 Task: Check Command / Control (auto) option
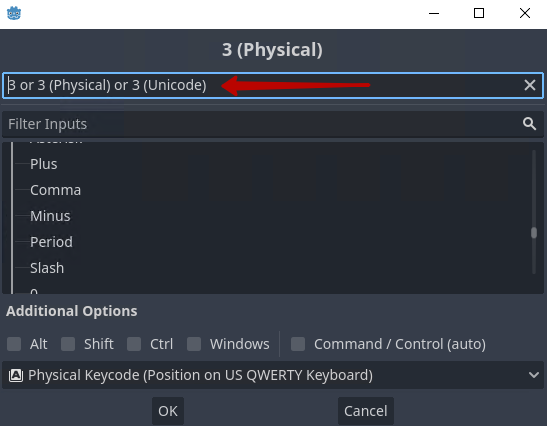[298, 344]
